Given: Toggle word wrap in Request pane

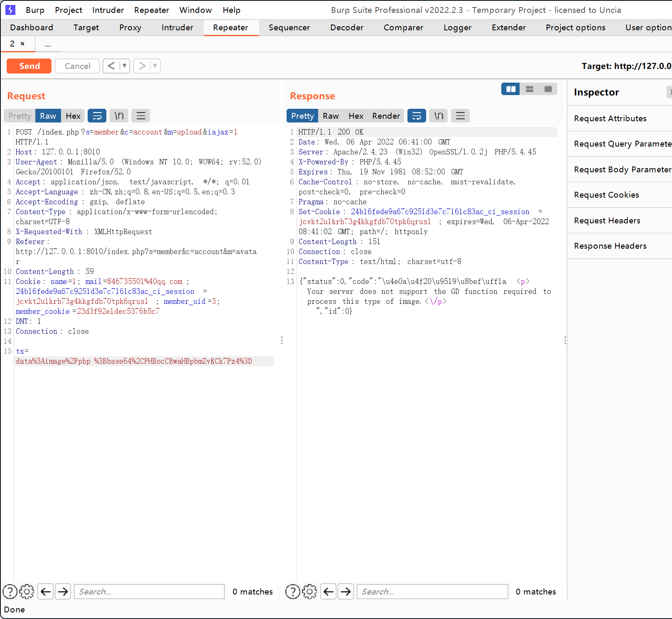Looking at the screenshot, I should click(97, 116).
